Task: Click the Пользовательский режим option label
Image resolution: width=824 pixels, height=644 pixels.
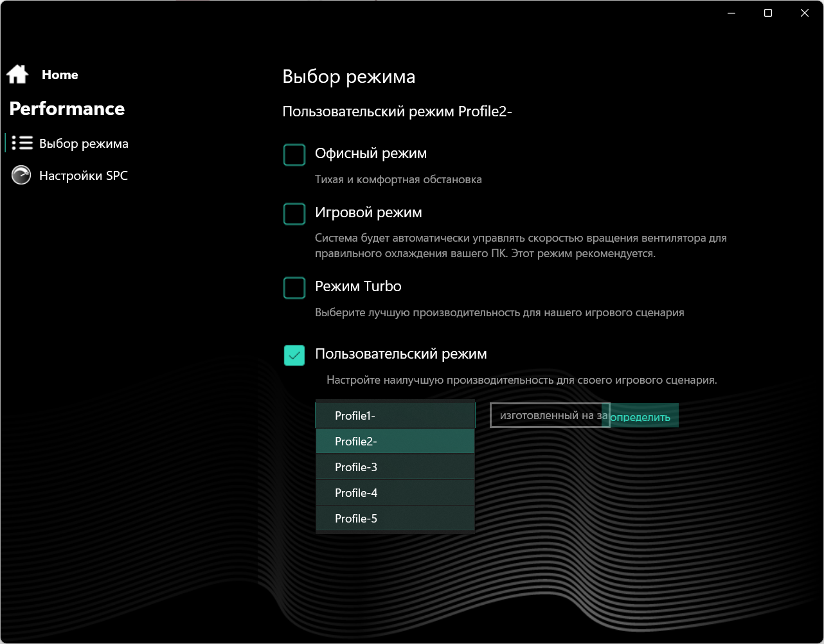Action: (401, 354)
